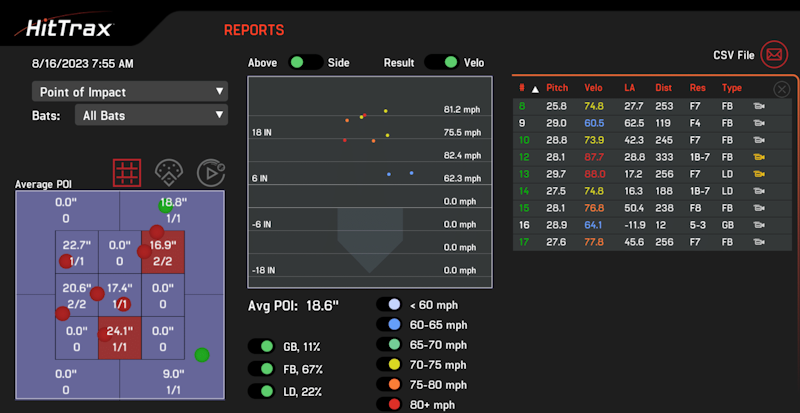Open the video replay icon
The width and height of the screenshot is (800, 413).
point(210,172)
